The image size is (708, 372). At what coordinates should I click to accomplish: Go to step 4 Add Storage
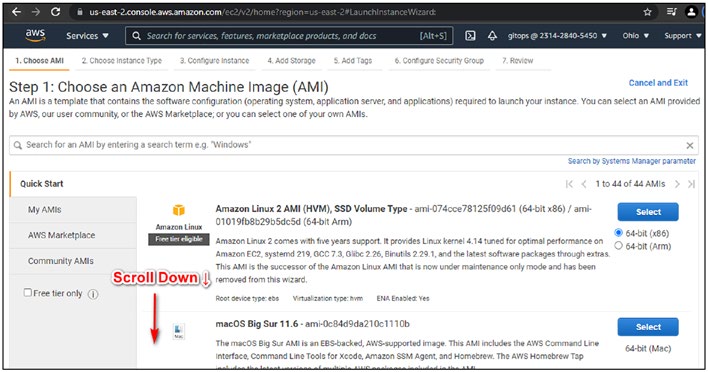coord(291,60)
